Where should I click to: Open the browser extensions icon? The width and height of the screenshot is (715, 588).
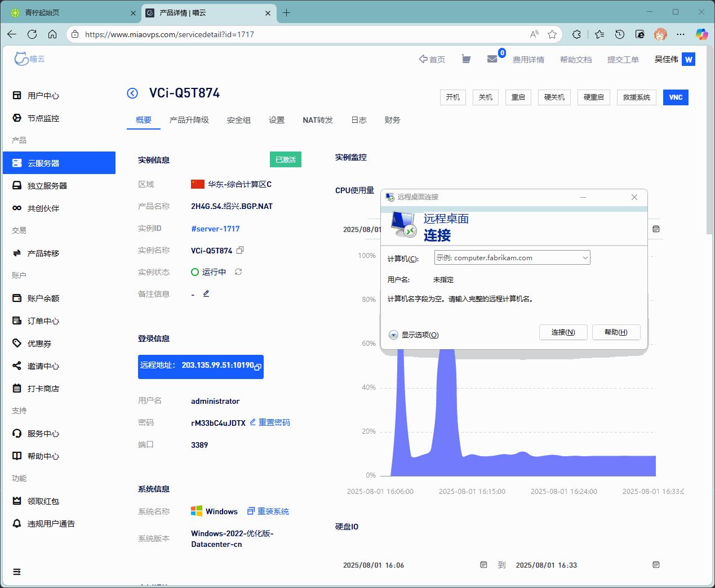click(576, 34)
